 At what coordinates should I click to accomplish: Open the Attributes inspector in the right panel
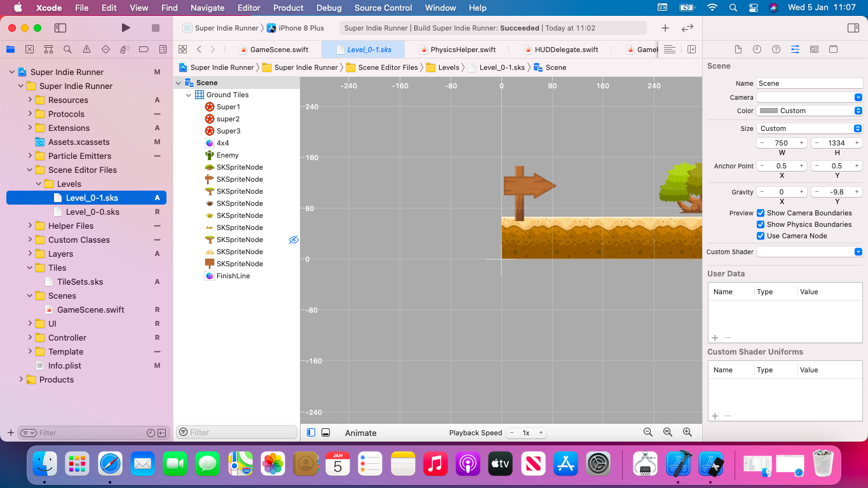794,49
